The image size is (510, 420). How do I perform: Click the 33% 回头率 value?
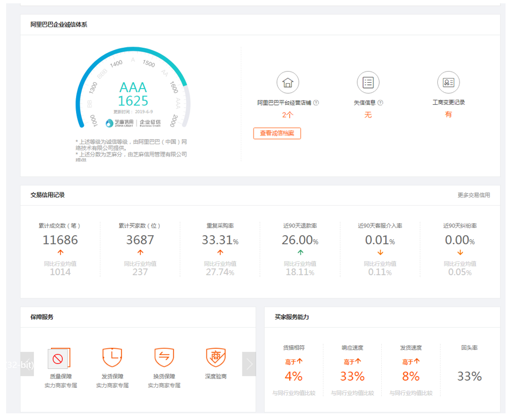click(x=469, y=376)
